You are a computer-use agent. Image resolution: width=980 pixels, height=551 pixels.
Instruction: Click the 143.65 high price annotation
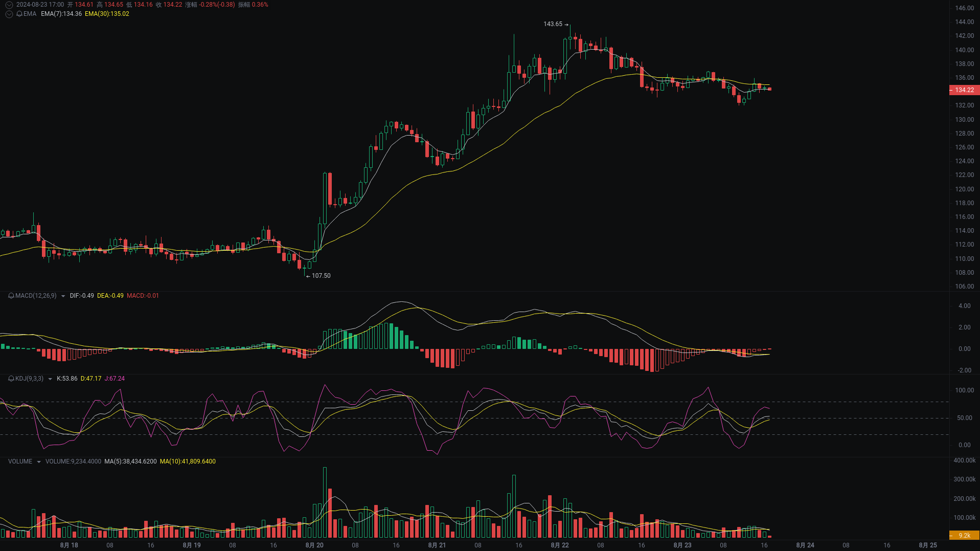tap(552, 23)
